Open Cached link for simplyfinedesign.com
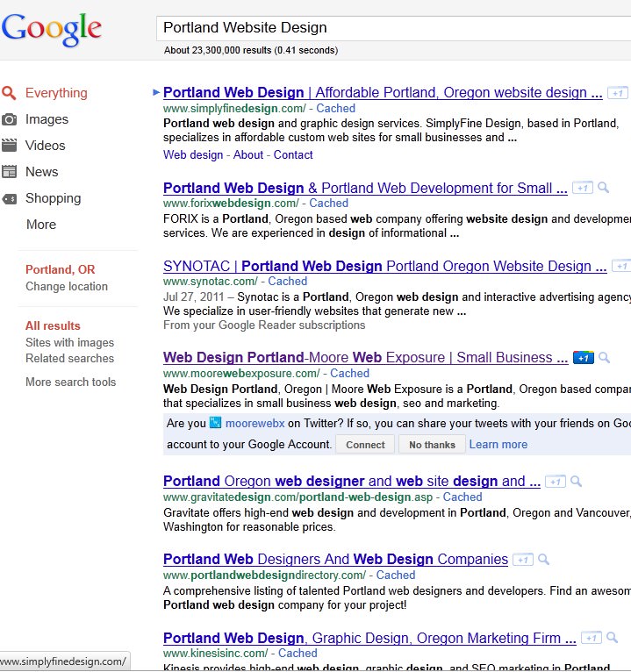The image size is (631, 672). pyautogui.click(x=335, y=109)
